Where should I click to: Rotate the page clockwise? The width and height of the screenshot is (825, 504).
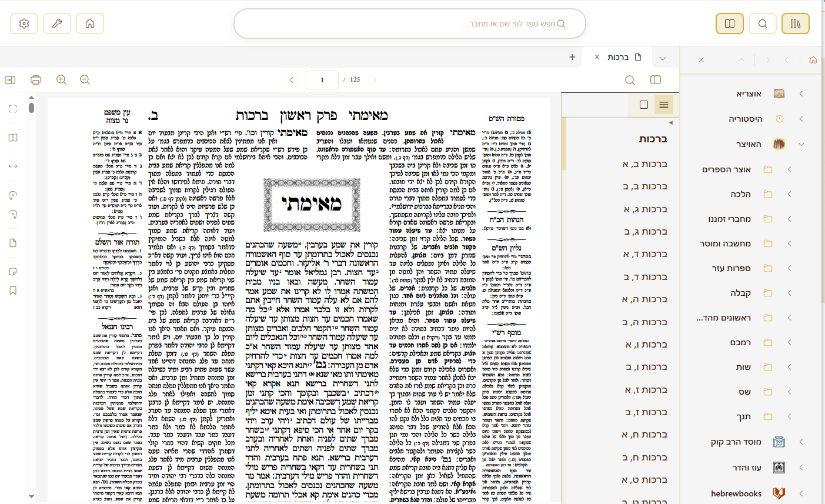(x=12, y=214)
